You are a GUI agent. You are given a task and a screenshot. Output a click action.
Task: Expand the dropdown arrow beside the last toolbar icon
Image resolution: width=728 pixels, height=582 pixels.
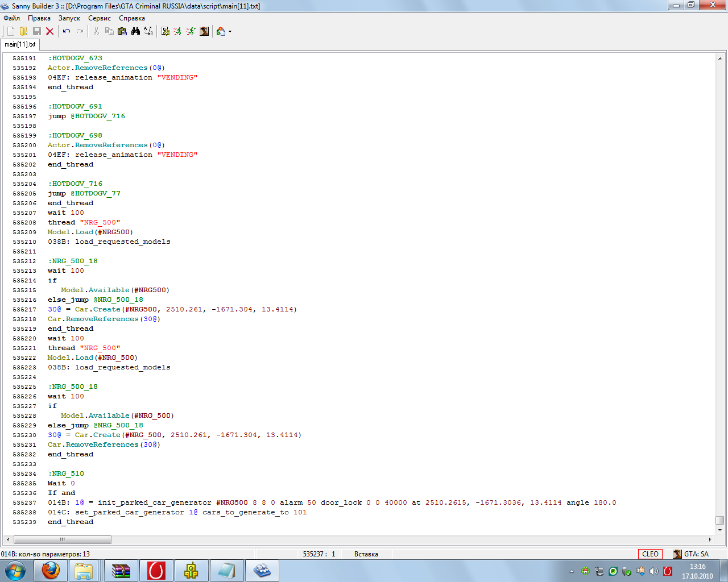point(230,32)
